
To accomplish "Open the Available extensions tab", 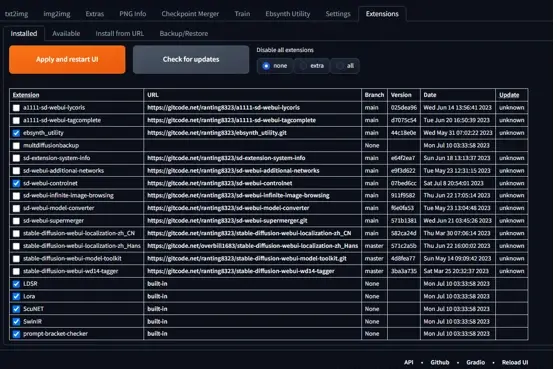I will click(66, 33).
